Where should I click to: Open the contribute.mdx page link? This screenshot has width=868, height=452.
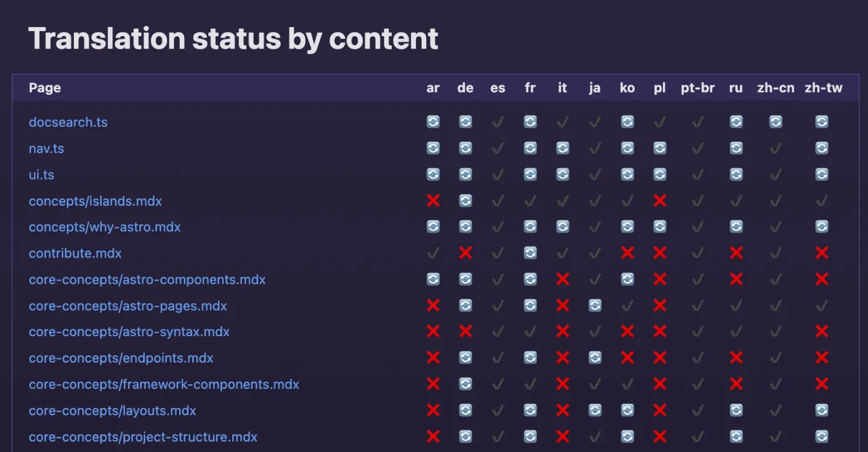click(x=75, y=253)
